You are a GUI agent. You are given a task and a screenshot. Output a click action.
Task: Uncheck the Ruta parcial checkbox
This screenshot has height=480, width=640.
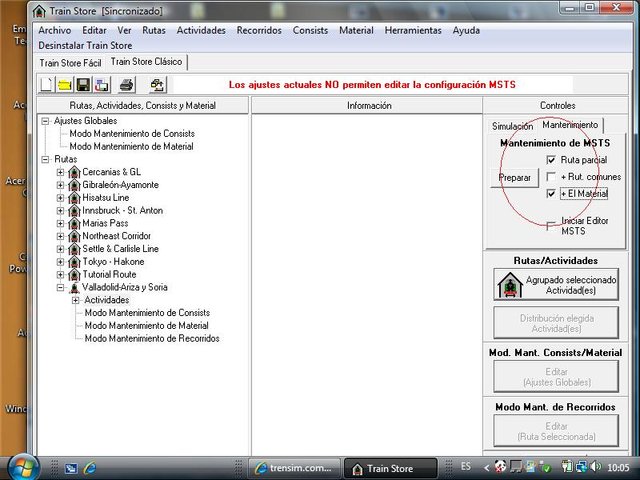(x=552, y=160)
